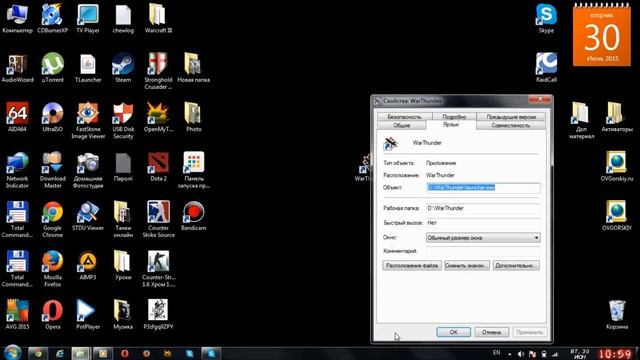Screen dimensions: 640x360
Task: Open the volume control in system tray
Action: click(x=521, y=354)
